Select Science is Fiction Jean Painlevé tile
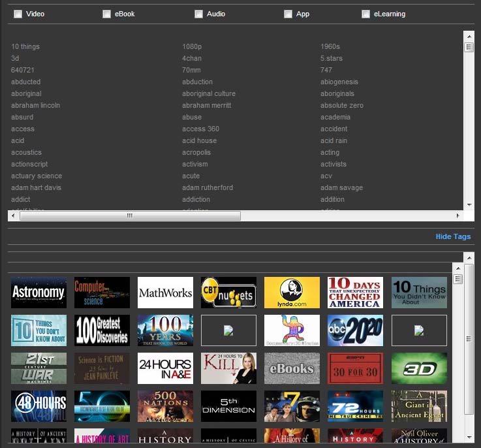The height and width of the screenshot is (448, 481). click(x=102, y=368)
